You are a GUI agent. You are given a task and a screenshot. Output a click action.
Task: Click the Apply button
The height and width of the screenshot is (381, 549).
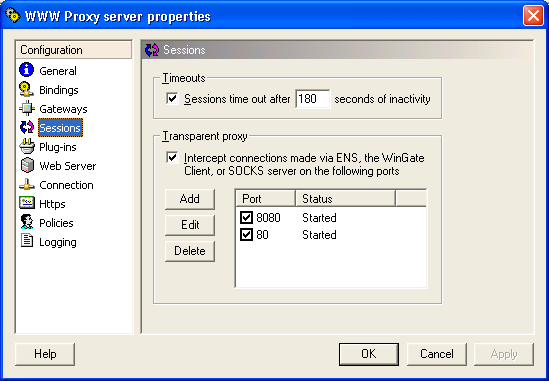tap(504, 354)
